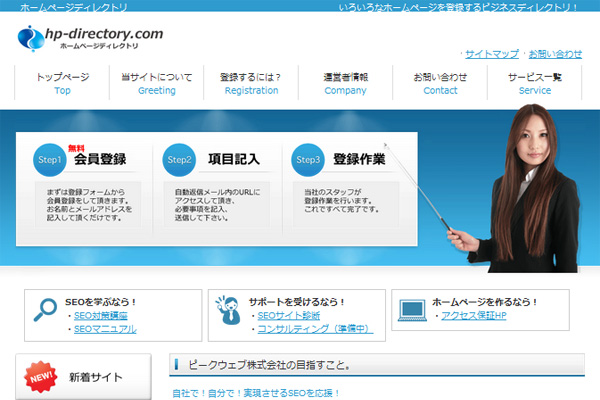Image resolution: width=600 pixels, height=400 pixels.
Task: Go to 登録するには？ Registration page
Action: (x=251, y=83)
